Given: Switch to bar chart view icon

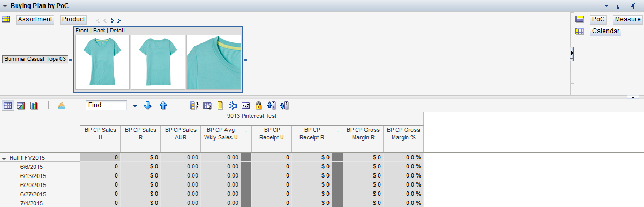Looking at the screenshot, I should click(34, 106).
